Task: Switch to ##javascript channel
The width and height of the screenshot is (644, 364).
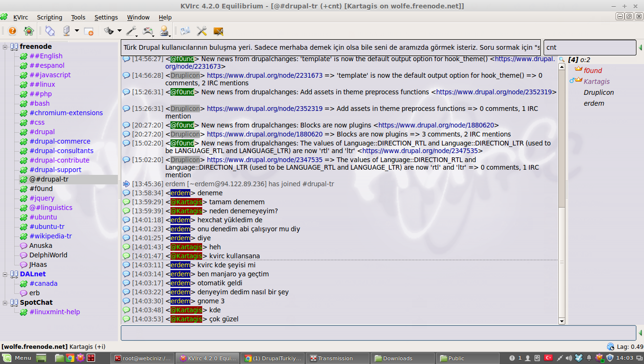Action: point(50,75)
